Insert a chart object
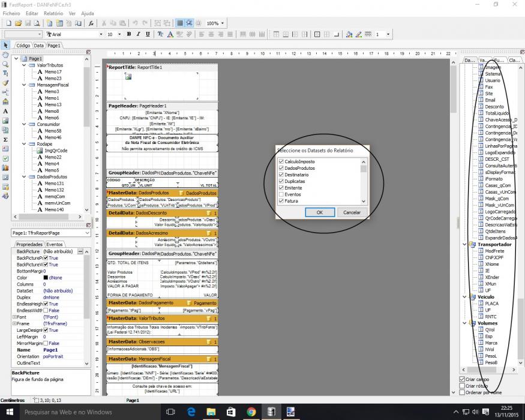525x420 pixels. (x=5, y=168)
